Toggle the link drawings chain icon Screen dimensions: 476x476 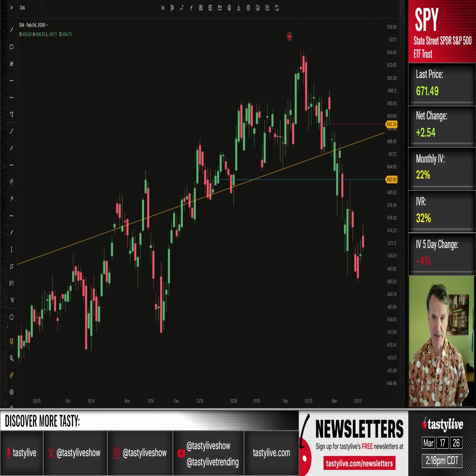tap(12, 375)
